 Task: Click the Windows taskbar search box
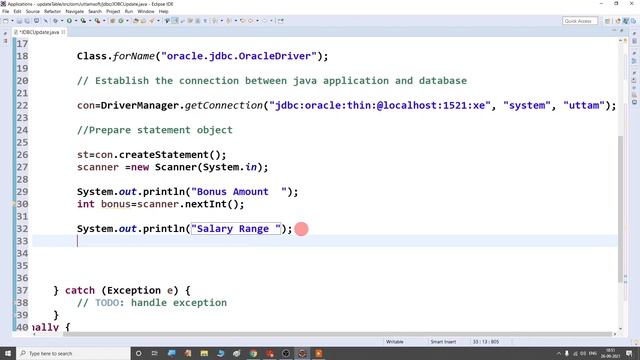(73, 353)
